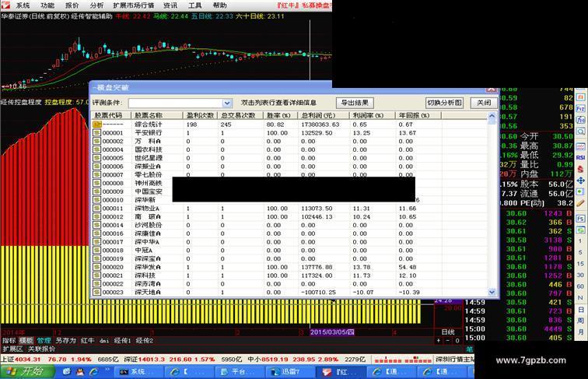This screenshot has height=379, width=588.
Task: Open the 系统 menu
Action: (22, 5)
